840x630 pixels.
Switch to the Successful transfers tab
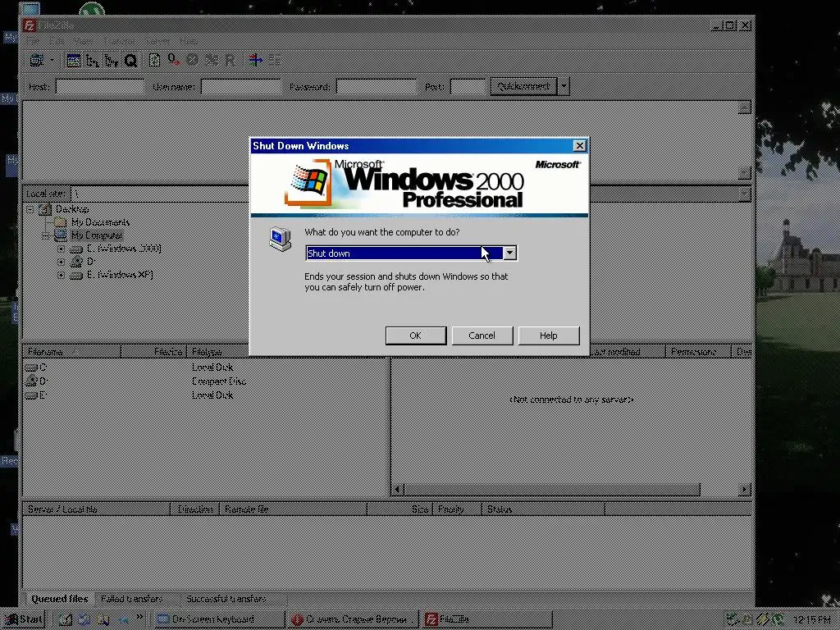click(226, 599)
